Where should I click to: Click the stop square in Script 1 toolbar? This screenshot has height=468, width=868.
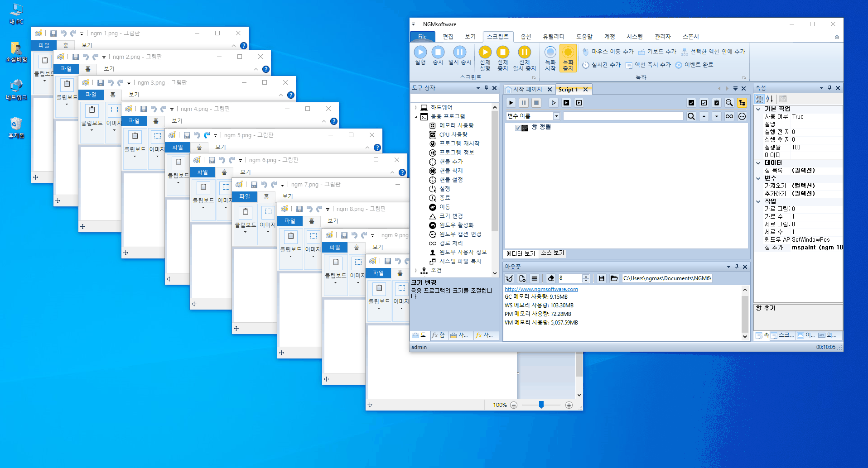[536, 103]
